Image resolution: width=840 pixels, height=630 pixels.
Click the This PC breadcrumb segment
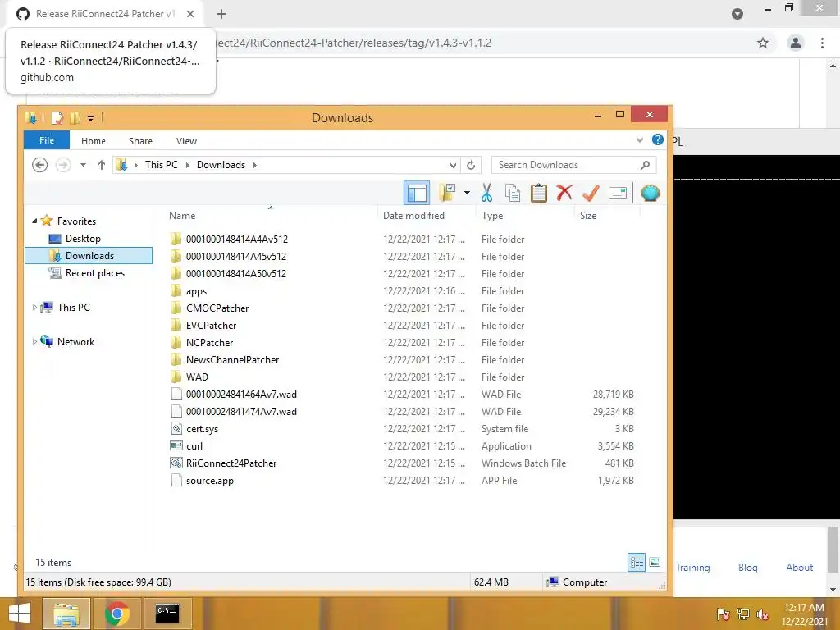pos(162,165)
